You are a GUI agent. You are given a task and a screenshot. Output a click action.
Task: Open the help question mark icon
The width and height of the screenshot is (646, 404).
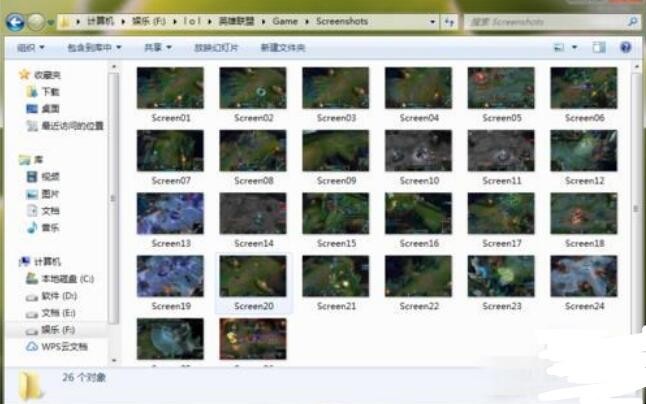click(x=626, y=46)
